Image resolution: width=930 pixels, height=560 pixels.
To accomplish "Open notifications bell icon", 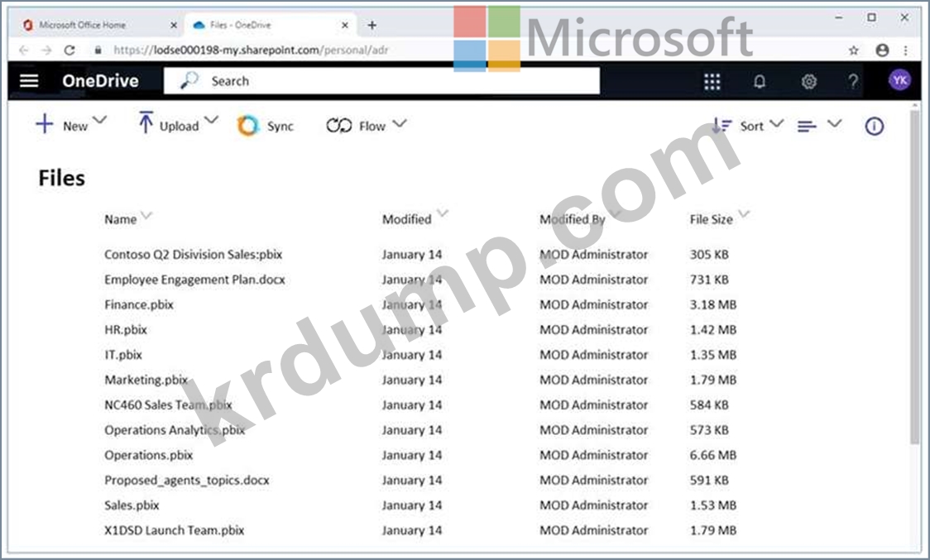I will pos(760,81).
